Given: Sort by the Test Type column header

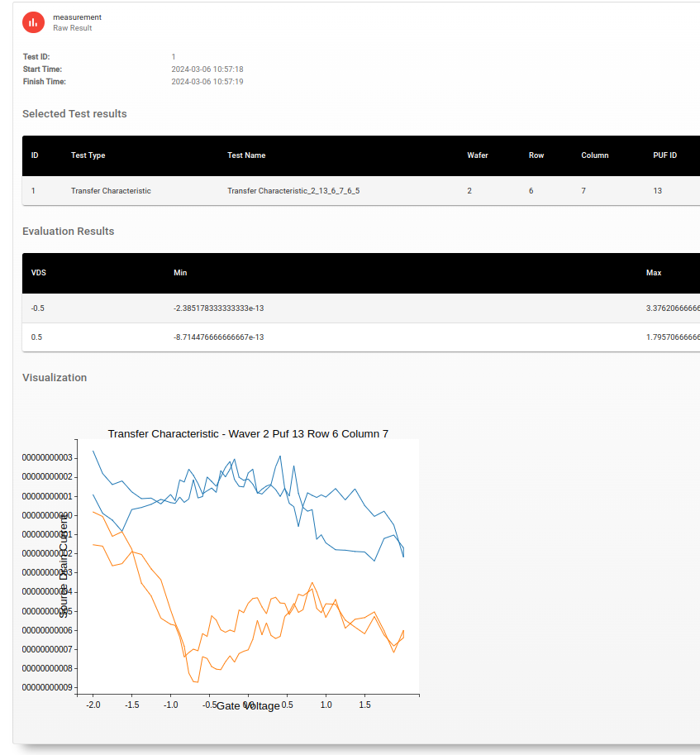Looking at the screenshot, I should pos(88,155).
